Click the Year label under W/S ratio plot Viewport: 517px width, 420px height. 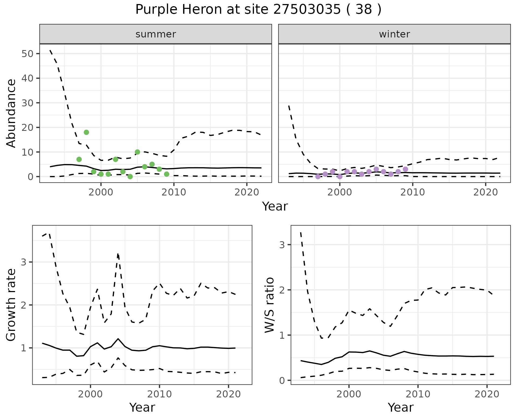(x=401, y=407)
